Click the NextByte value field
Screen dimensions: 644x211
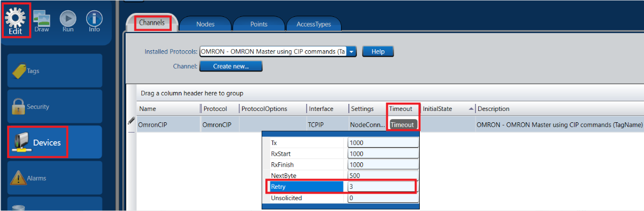click(383, 176)
